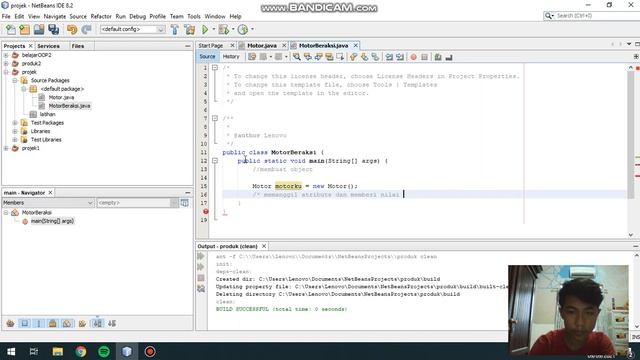
Task: Open the Window menu
Action: tap(215, 16)
